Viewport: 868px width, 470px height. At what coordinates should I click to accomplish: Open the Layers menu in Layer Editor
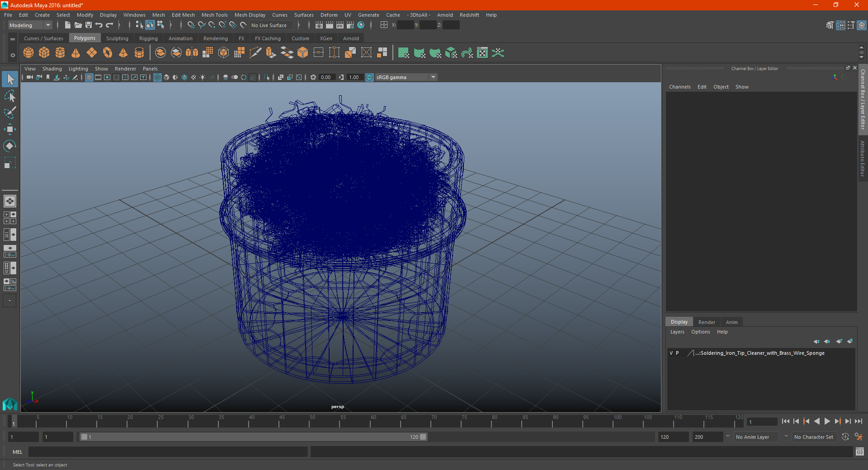point(677,332)
